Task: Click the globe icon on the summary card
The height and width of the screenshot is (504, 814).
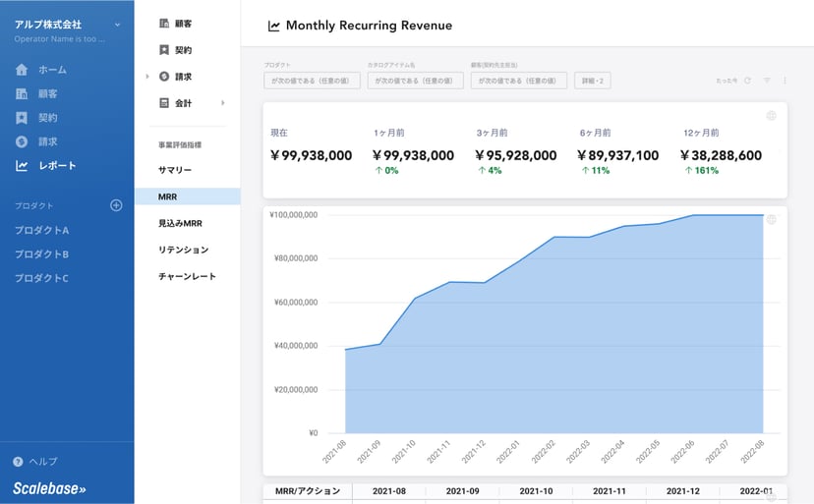Action: (771, 116)
